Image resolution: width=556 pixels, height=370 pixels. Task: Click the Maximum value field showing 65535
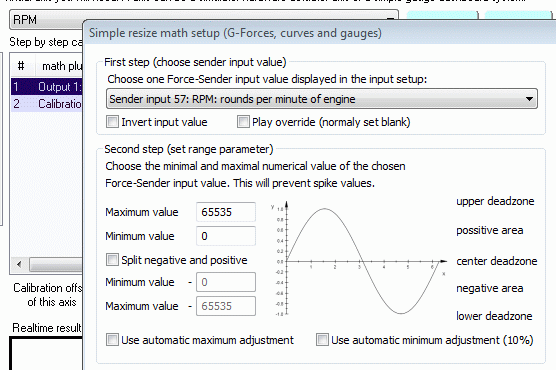pos(226,212)
